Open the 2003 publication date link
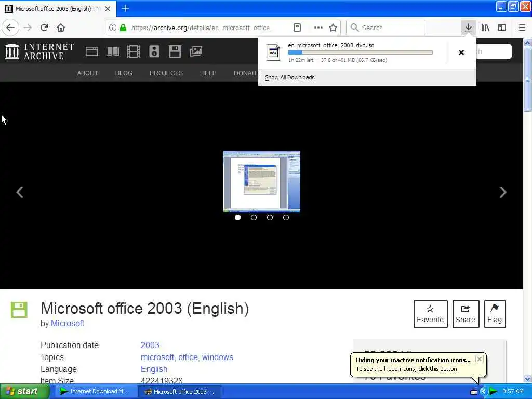The height and width of the screenshot is (399, 532). click(150, 345)
